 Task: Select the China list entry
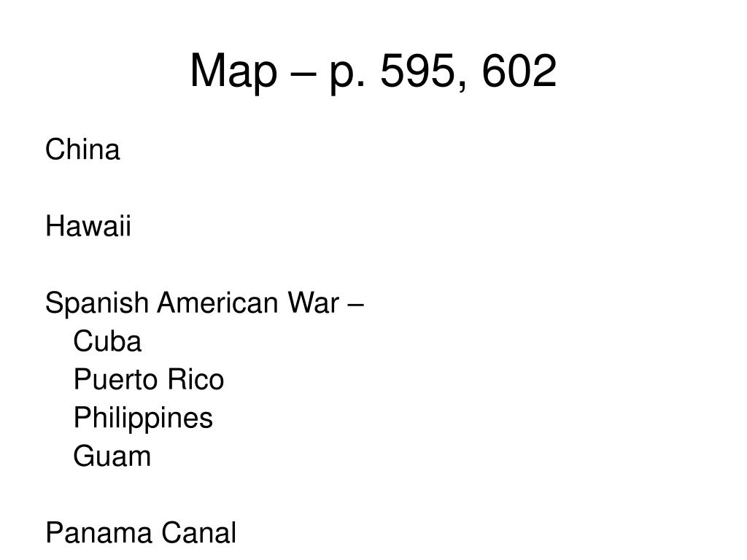pyautogui.click(x=82, y=149)
